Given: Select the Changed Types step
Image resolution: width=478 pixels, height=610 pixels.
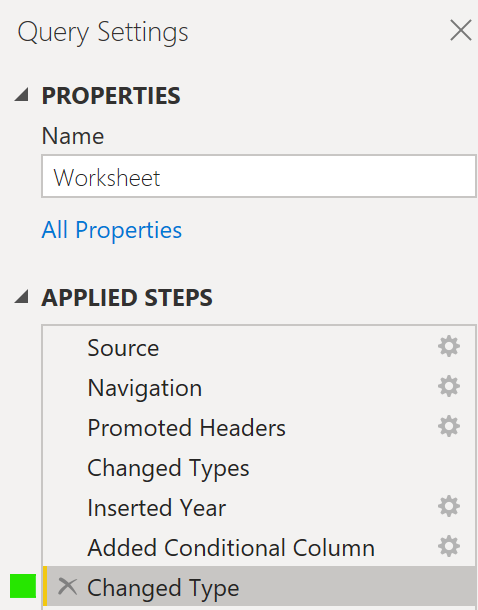Looking at the screenshot, I should click(x=259, y=468).
